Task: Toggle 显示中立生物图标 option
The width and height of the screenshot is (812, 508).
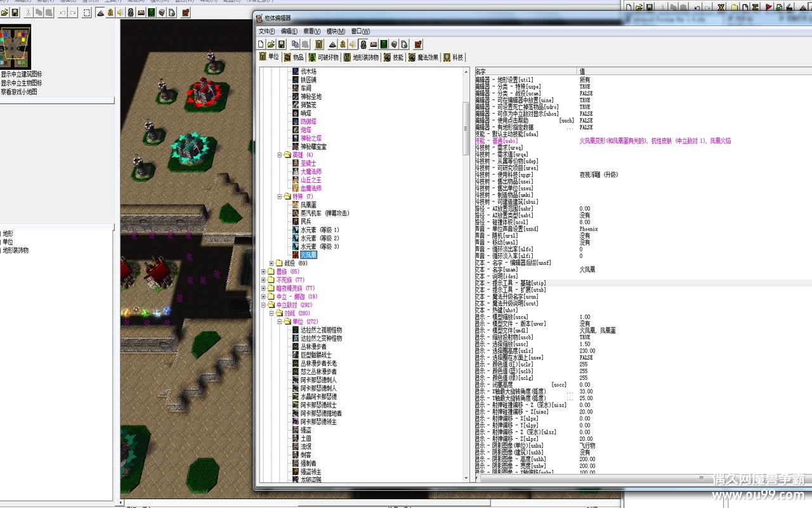Action: [x=21, y=83]
